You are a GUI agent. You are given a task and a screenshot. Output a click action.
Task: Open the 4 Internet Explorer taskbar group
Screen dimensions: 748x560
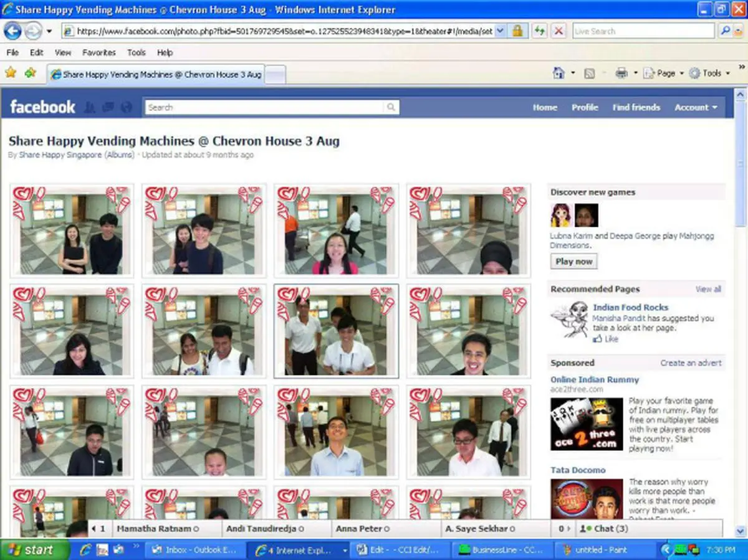pyautogui.click(x=298, y=550)
